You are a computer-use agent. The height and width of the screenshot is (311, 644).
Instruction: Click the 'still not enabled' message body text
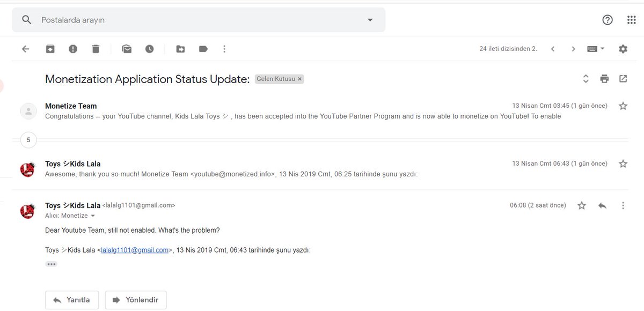133,230
